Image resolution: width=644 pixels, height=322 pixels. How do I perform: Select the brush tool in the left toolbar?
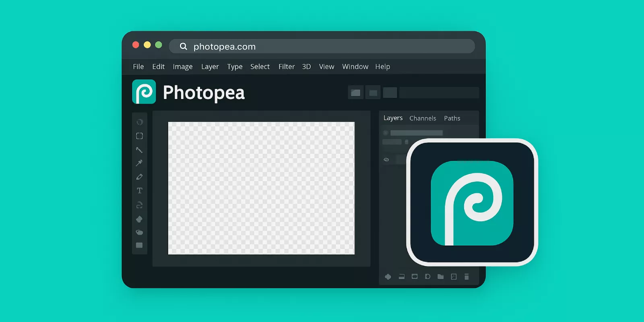(x=139, y=150)
